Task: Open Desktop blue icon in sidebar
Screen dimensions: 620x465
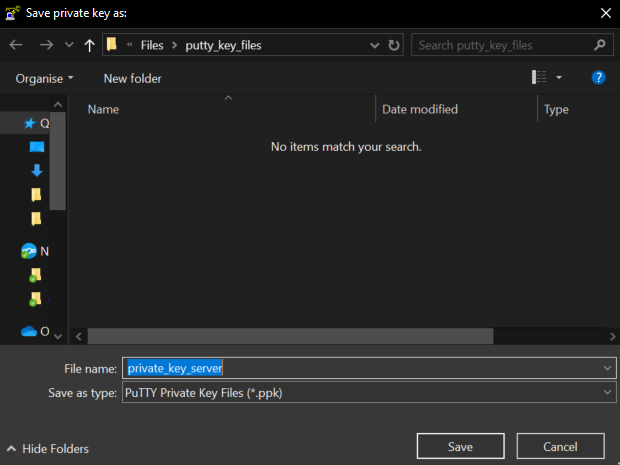Action: [37, 147]
